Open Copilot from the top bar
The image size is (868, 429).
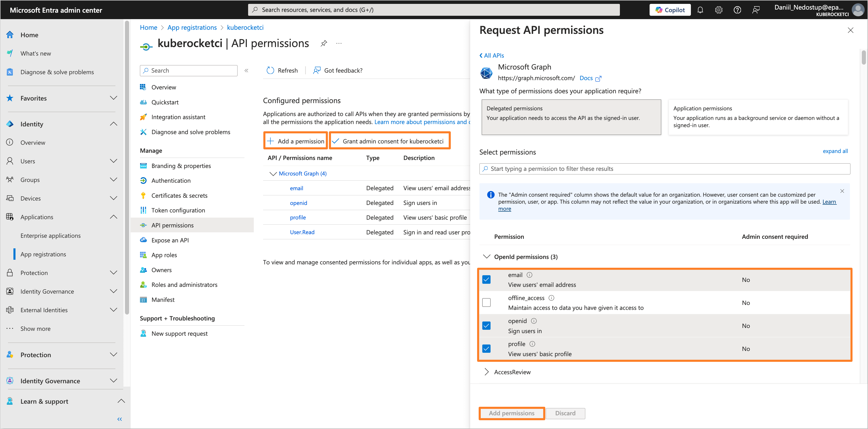(x=670, y=10)
